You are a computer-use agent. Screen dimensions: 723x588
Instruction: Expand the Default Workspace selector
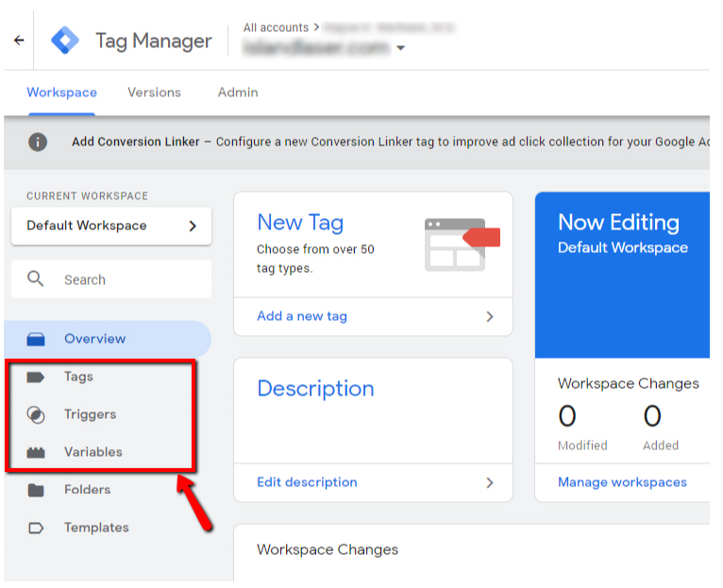[x=111, y=226]
